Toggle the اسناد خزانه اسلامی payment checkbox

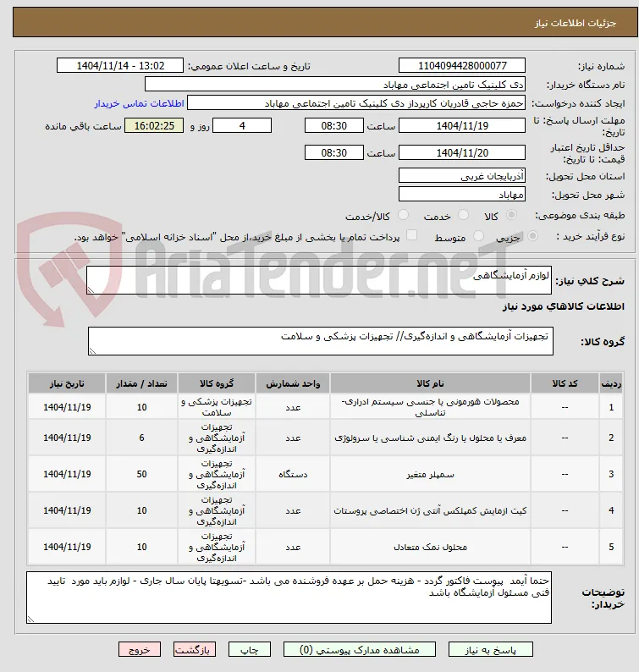(411, 234)
